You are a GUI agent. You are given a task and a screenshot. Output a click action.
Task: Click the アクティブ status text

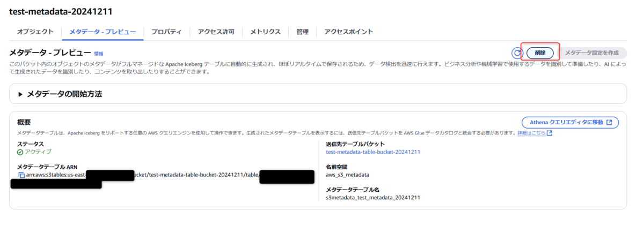pos(38,152)
